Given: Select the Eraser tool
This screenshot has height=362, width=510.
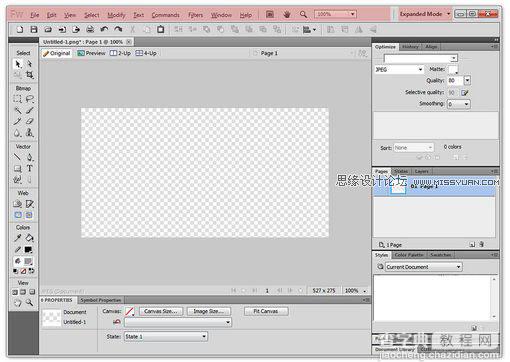Looking at the screenshot, I should pyautogui.click(x=30, y=122).
